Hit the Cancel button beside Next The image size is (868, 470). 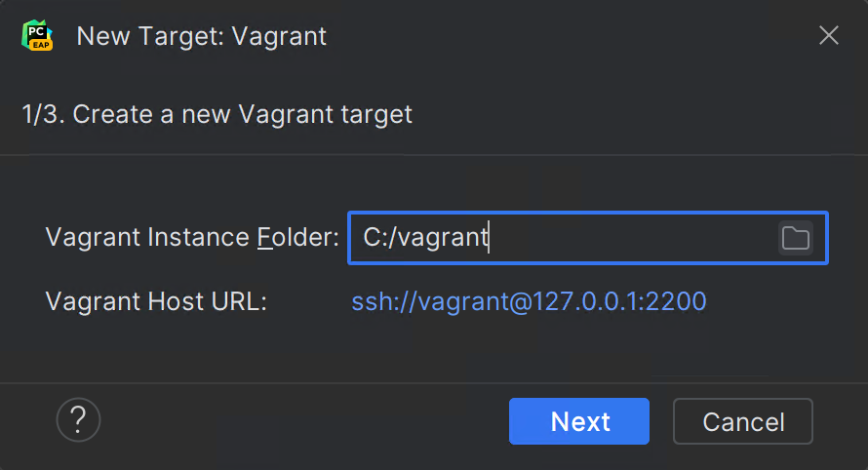(743, 421)
